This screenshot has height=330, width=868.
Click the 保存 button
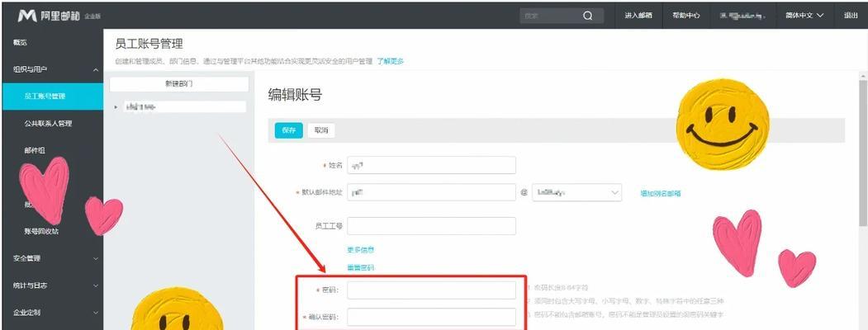(x=288, y=130)
